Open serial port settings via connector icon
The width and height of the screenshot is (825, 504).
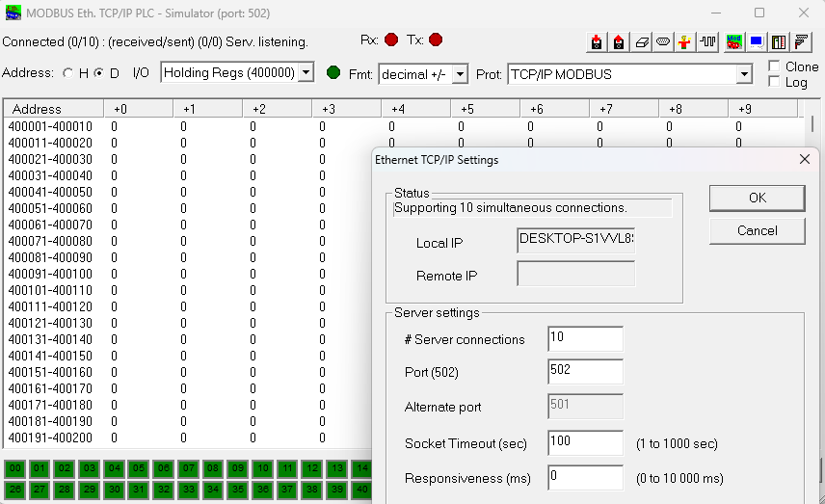[663, 42]
